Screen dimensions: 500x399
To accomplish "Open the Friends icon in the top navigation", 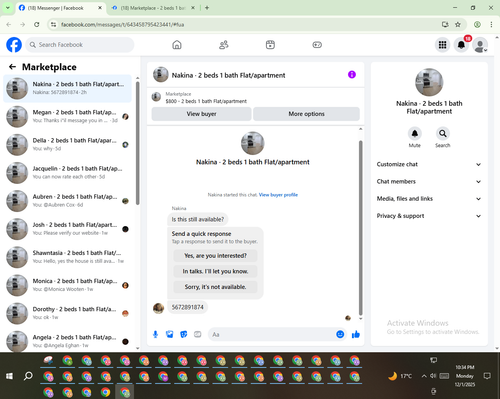I will point(224,45).
